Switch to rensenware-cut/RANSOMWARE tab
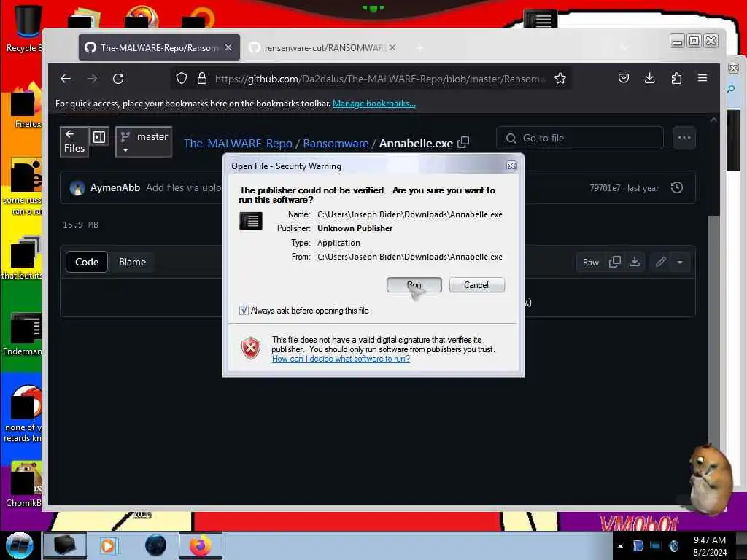This screenshot has height=560, width=747. click(323, 47)
